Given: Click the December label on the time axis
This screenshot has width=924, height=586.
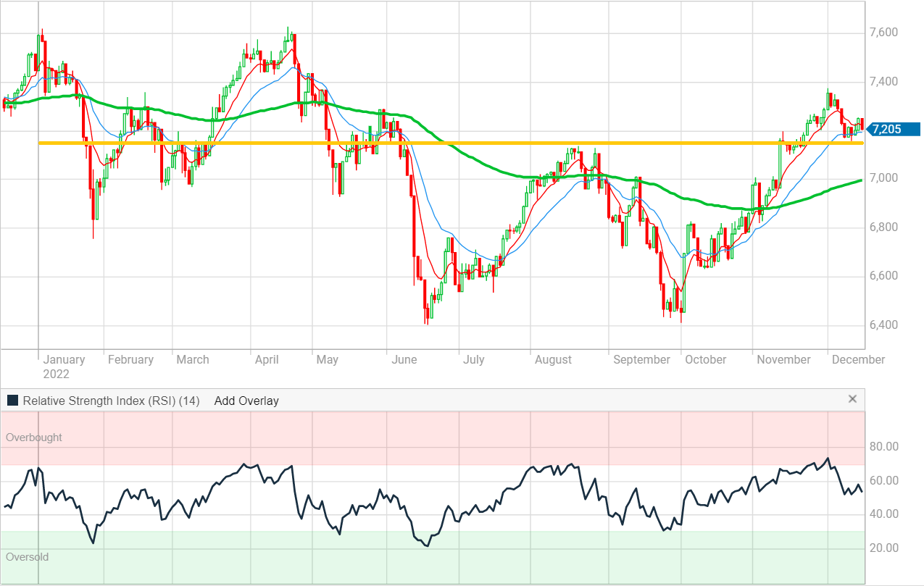Looking at the screenshot, I should coord(858,359).
